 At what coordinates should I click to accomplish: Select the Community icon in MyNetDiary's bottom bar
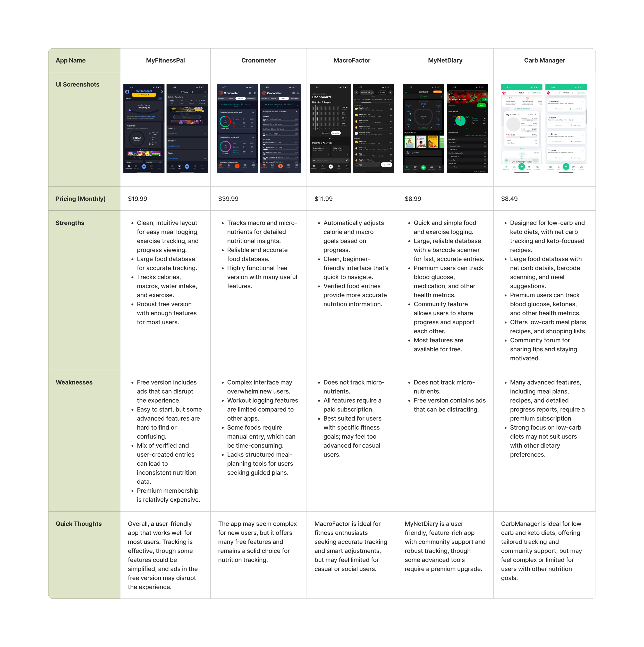pos(432,168)
